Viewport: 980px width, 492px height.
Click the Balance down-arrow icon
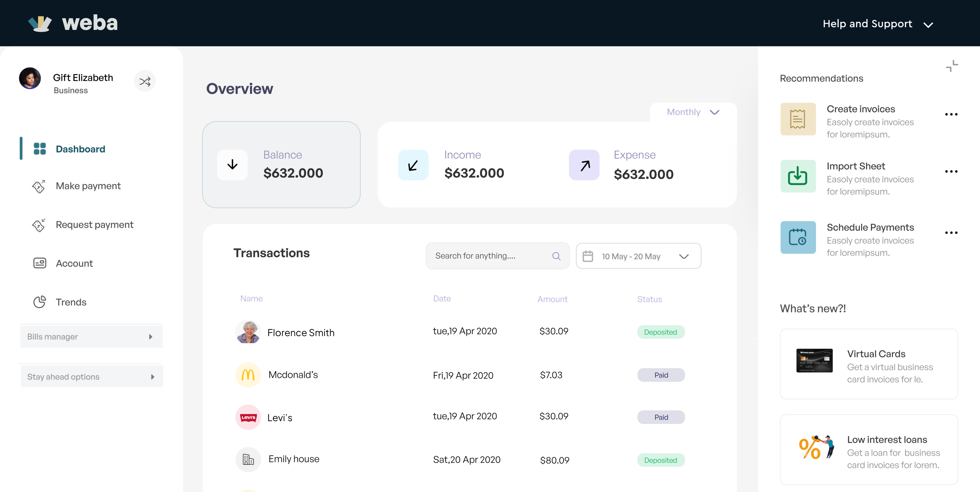[x=232, y=165]
